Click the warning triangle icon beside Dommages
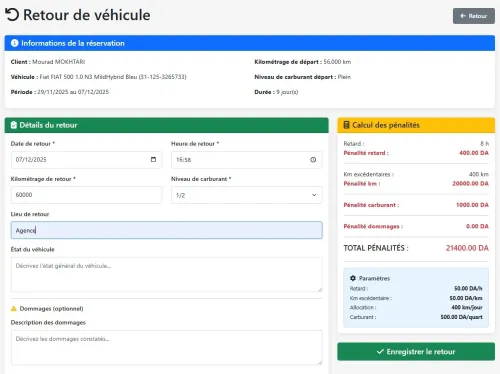Viewport: 500px width, 374px height. 14,309
